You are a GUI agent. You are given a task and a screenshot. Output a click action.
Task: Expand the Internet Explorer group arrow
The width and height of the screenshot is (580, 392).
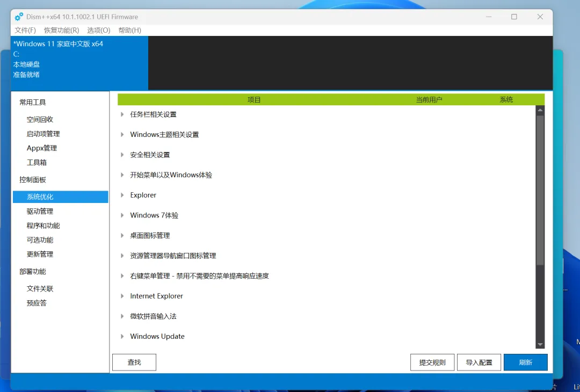pos(122,296)
